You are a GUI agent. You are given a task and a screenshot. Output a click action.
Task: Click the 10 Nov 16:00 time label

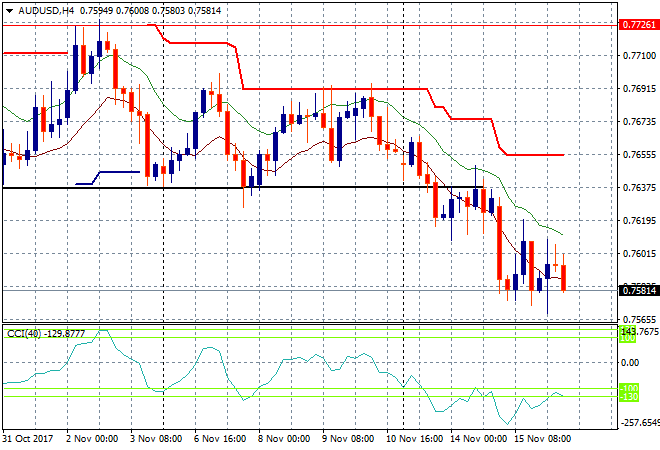[x=415, y=439]
